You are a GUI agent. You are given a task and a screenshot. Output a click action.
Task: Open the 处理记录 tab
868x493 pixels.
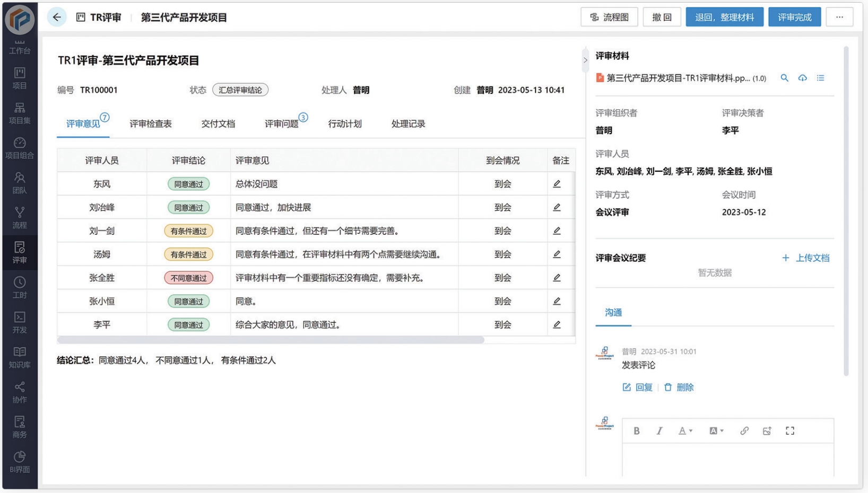407,124
